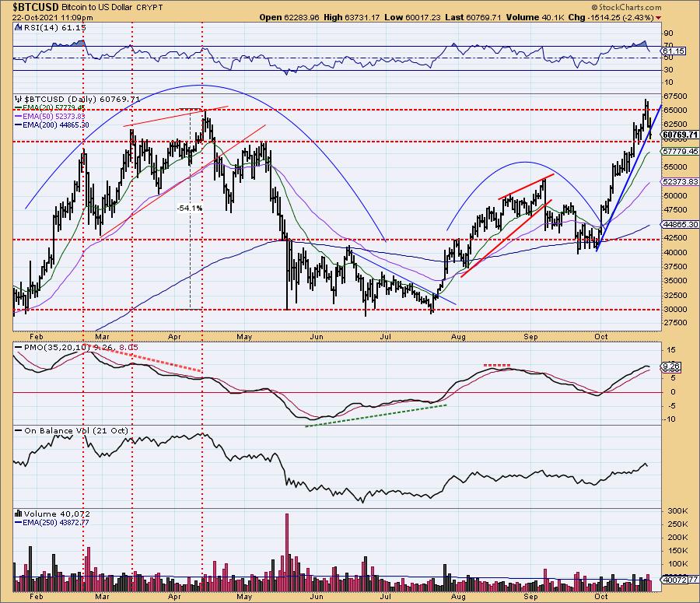Click the 27500 price axis label
This screenshot has height=603, width=700.
click(675, 322)
